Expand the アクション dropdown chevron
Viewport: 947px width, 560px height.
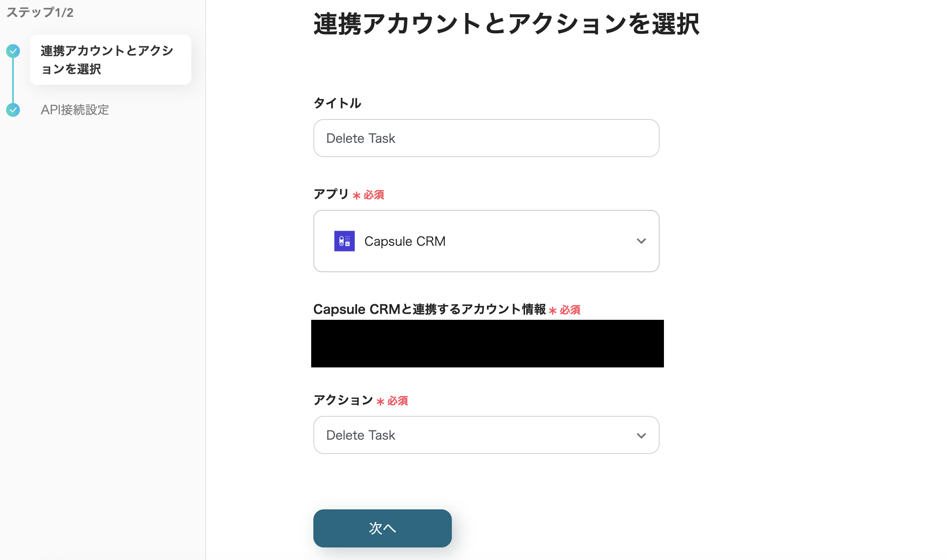[641, 435]
